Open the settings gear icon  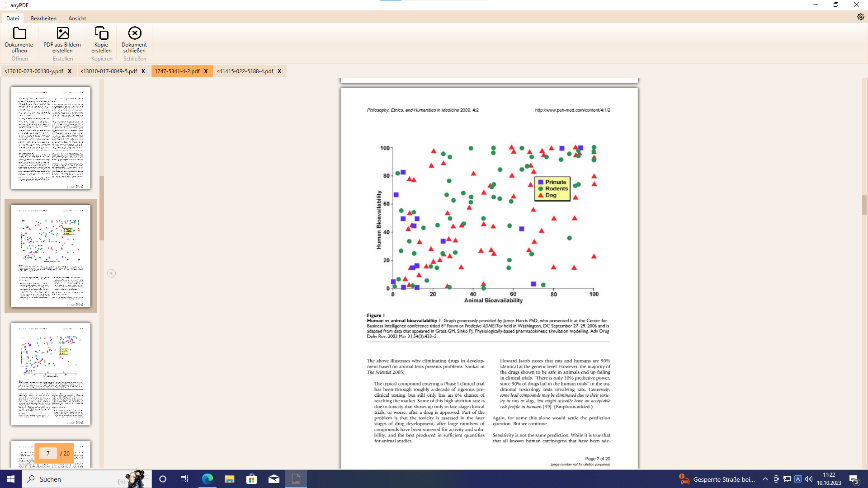tap(860, 17)
